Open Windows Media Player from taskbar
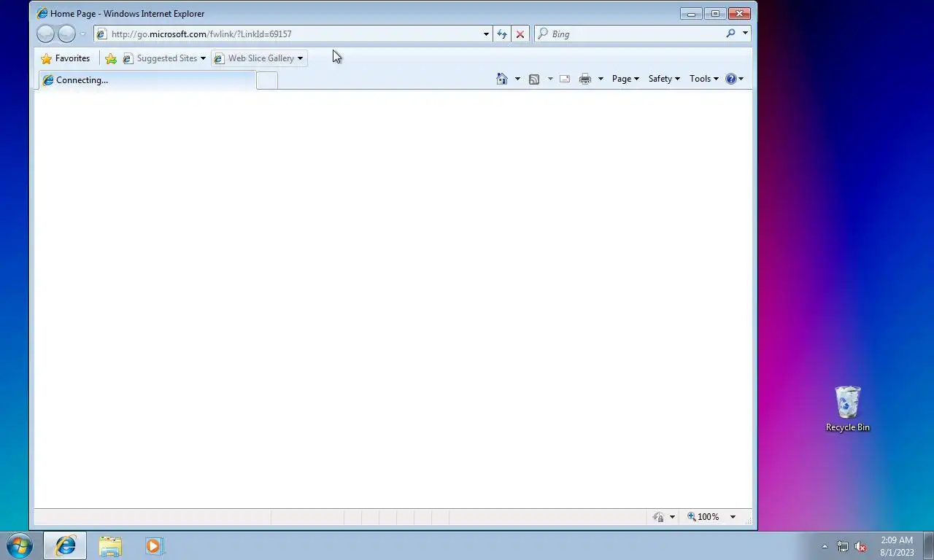 [x=154, y=545]
